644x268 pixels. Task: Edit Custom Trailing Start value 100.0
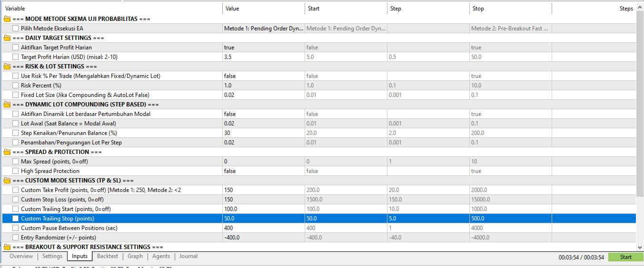[264, 209]
